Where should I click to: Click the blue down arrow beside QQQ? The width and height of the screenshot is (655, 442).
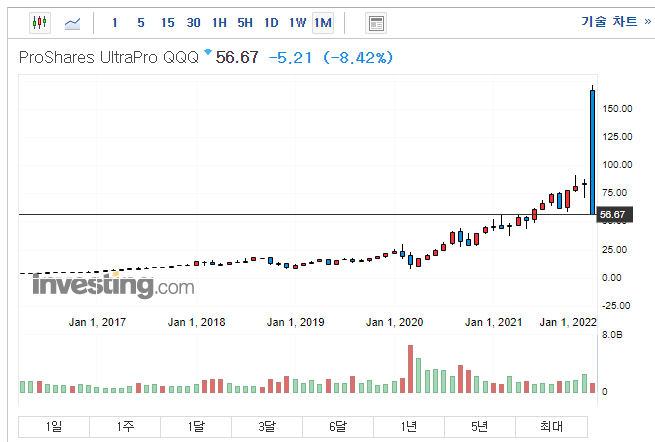[x=208, y=52]
